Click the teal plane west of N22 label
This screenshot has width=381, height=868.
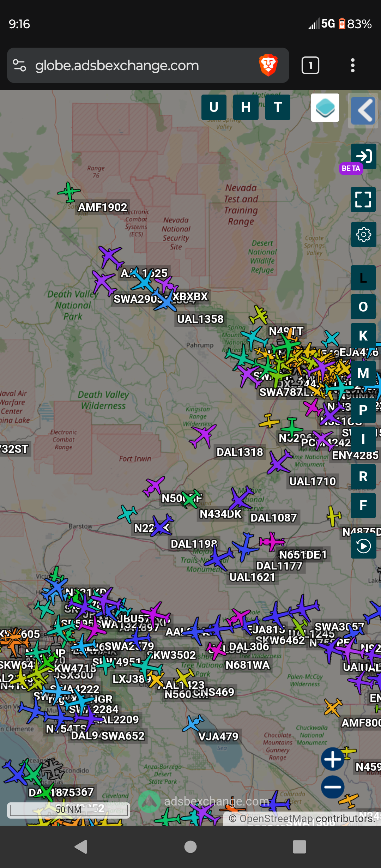coord(127,513)
